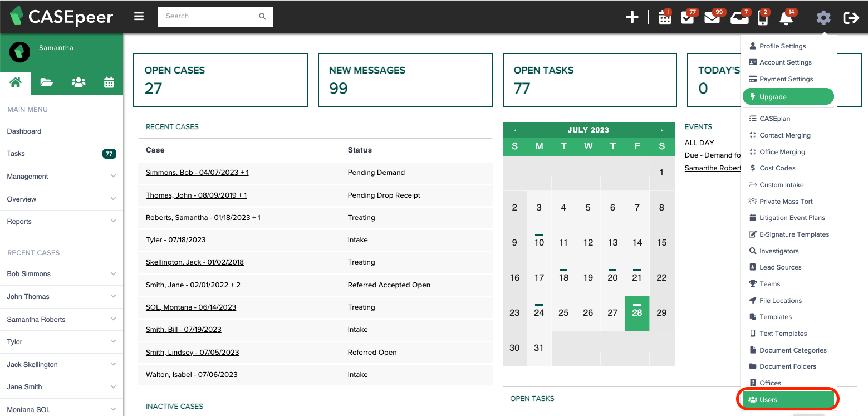Screen dimensions: 868x416
Task: Open cases via the sidebar folder icon
Action: [46, 82]
